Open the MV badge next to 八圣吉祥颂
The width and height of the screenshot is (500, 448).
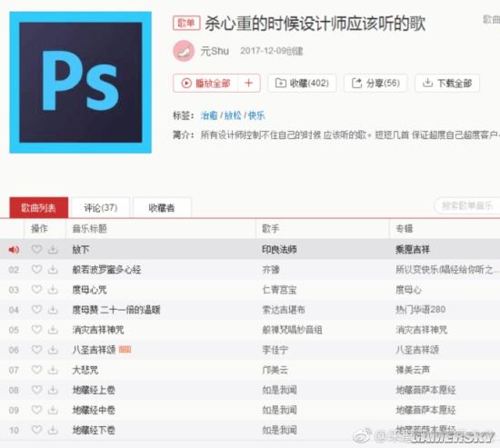coord(125,350)
